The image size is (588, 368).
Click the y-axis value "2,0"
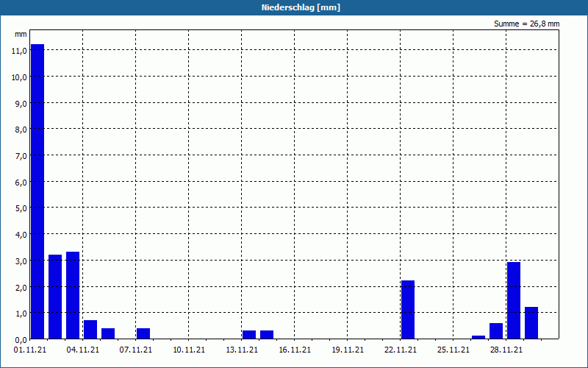(x=21, y=287)
